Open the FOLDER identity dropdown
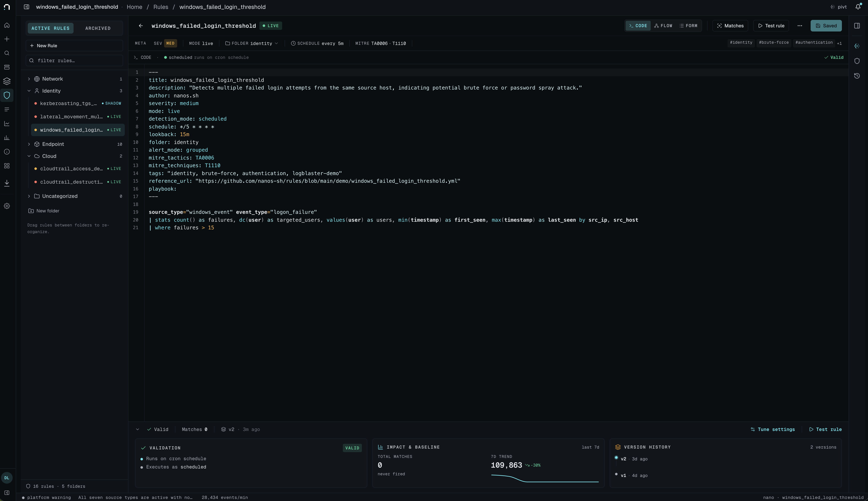This screenshot has height=501, width=868. tap(251, 43)
